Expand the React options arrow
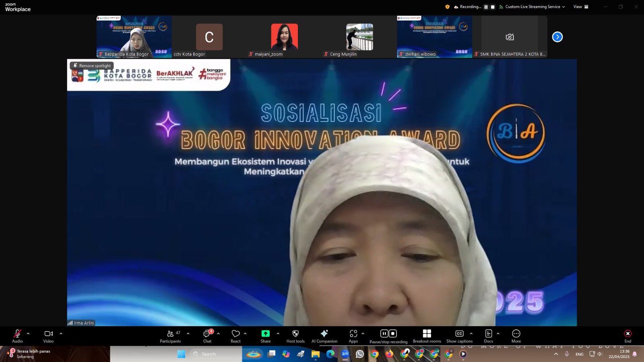 [x=245, y=333]
